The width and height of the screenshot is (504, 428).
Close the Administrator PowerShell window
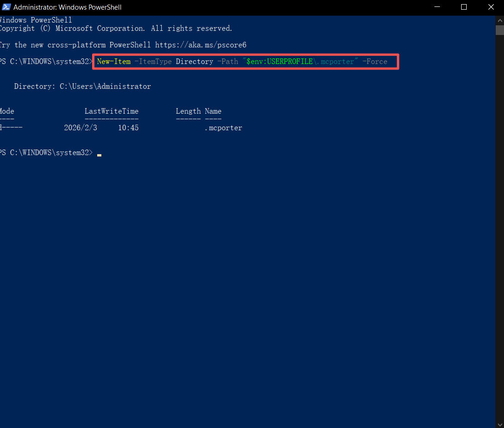pos(491,7)
